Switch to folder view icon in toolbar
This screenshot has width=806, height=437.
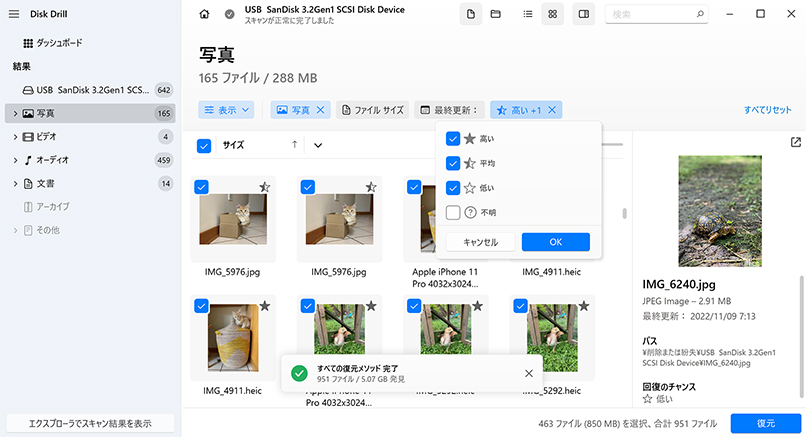coord(496,15)
